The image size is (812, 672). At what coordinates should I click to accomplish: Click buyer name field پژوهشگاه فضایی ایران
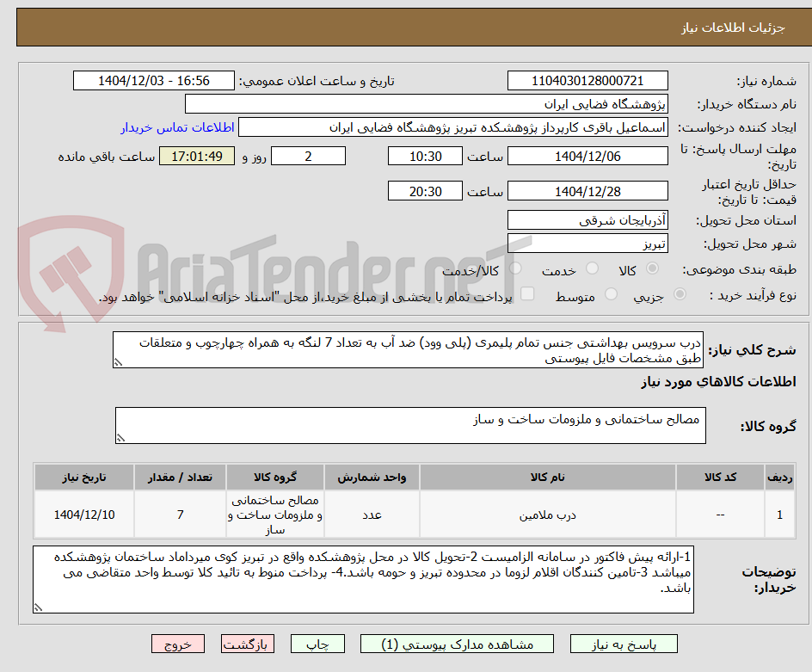(426, 104)
